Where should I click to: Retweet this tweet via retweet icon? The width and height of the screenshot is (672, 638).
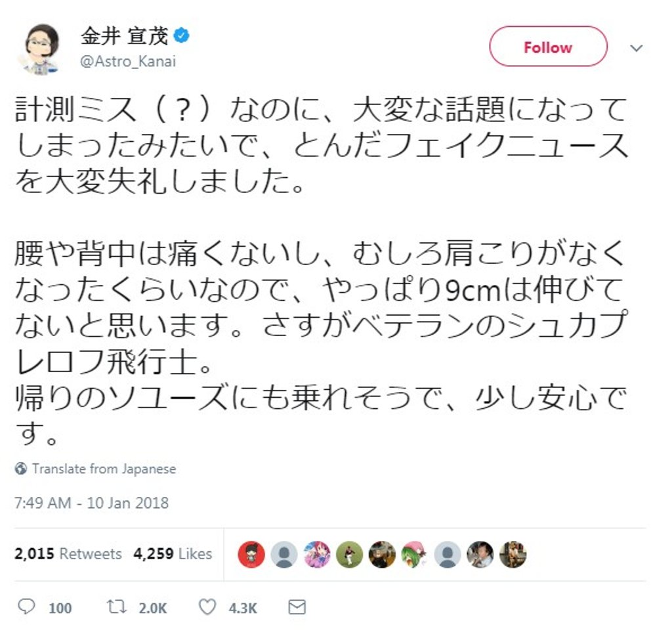pos(115,608)
